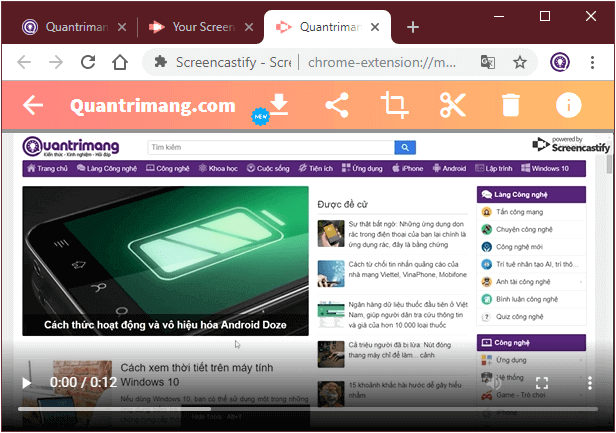Open the Cuộc sống menu item
The width and height of the screenshot is (616, 433).
(x=268, y=168)
